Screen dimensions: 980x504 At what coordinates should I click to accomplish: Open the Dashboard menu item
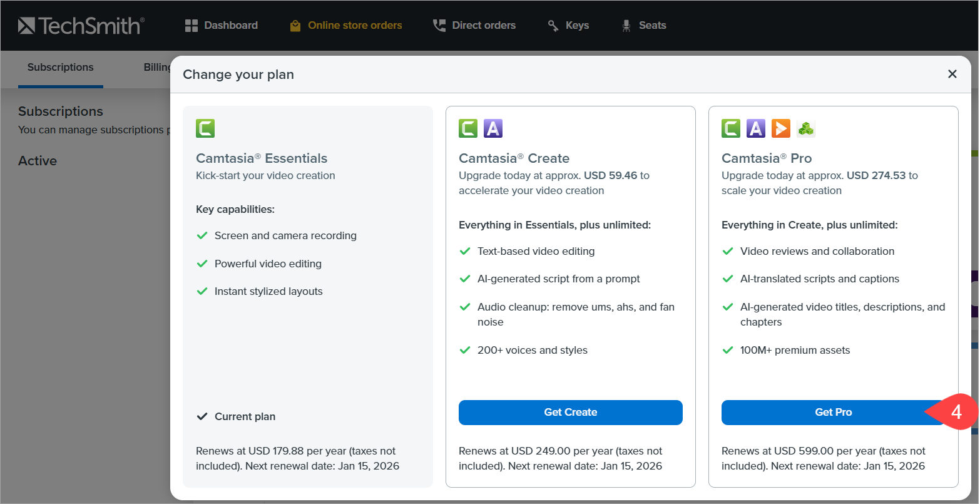point(221,26)
